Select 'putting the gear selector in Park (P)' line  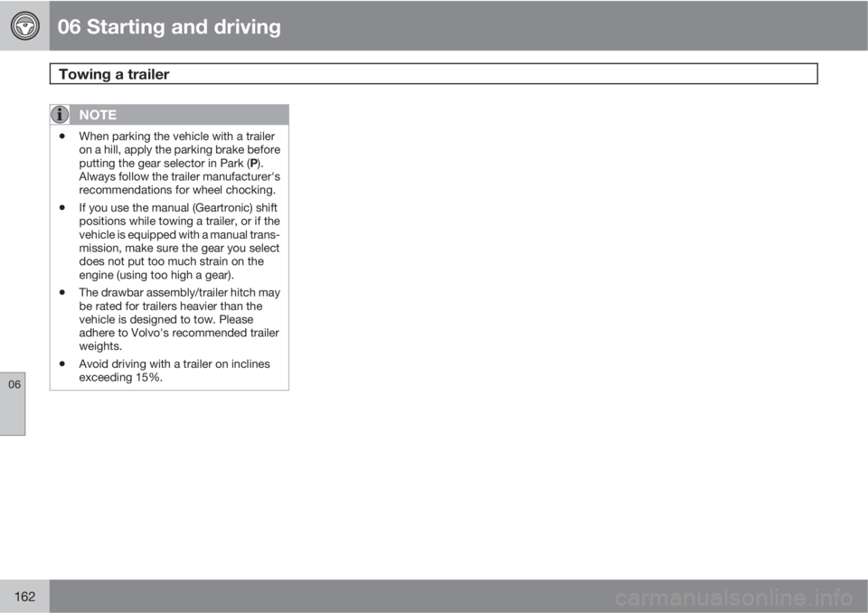tap(171, 164)
